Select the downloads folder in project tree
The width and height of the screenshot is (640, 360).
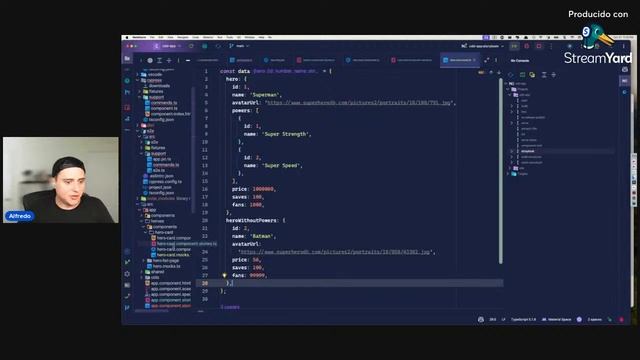[156, 86]
